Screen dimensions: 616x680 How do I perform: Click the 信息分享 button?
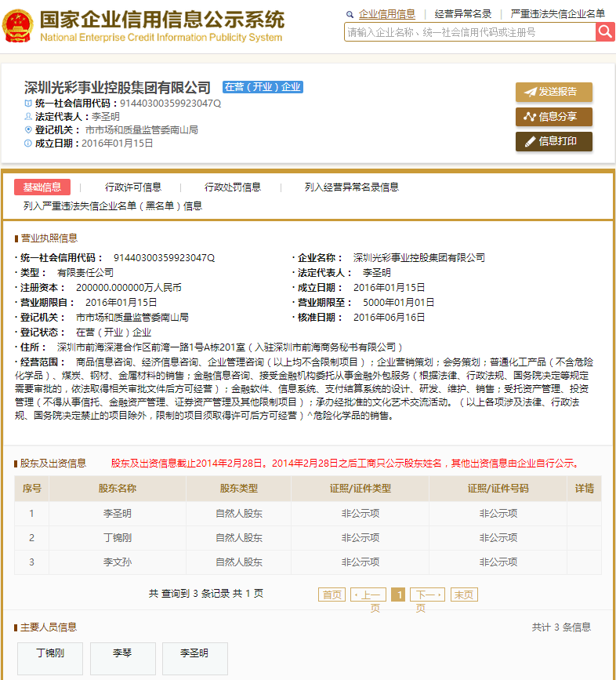tap(553, 116)
